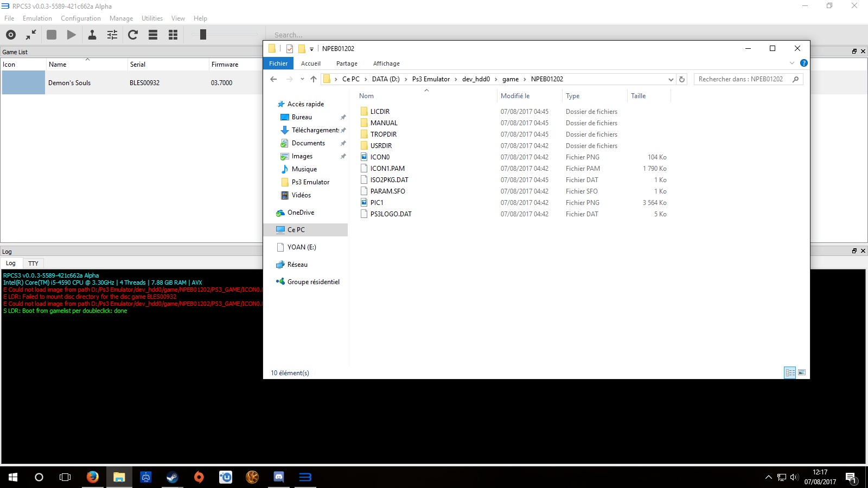868x488 pixels.
Task: Switch game list to list view icon
Action: point(153,35)
